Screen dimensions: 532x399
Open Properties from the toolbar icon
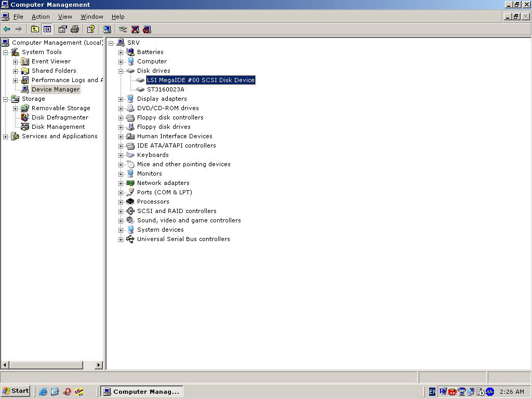coord(62,30)
